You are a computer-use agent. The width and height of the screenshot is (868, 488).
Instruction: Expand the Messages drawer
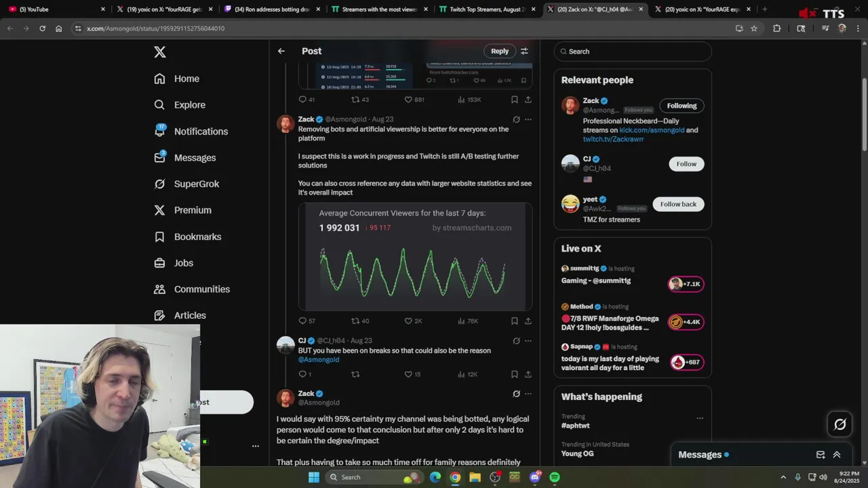pos(837,455)
